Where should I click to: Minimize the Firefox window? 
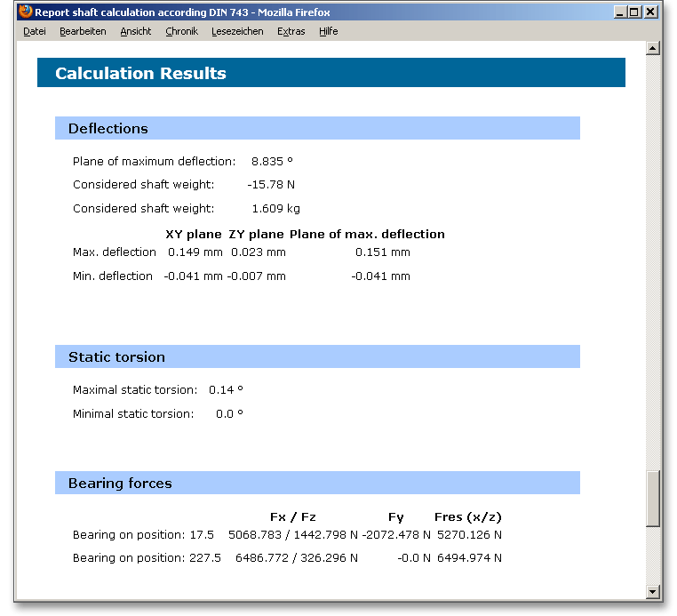(619, 12)
